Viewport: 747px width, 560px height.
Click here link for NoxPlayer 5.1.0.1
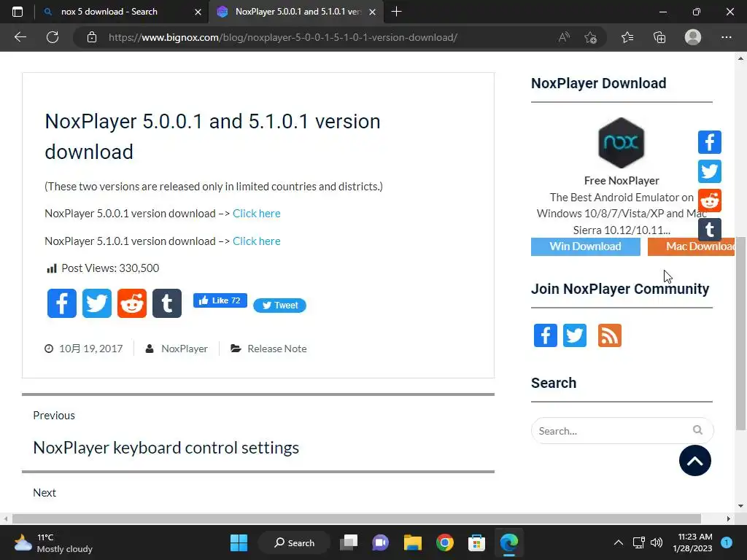point(256,241)
